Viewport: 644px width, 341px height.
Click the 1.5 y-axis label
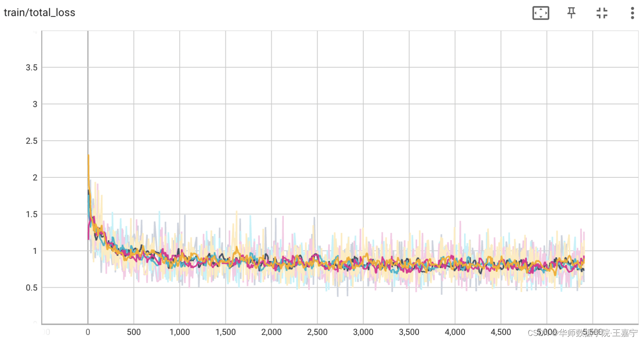pyautogui.click(x=31, y=214)
